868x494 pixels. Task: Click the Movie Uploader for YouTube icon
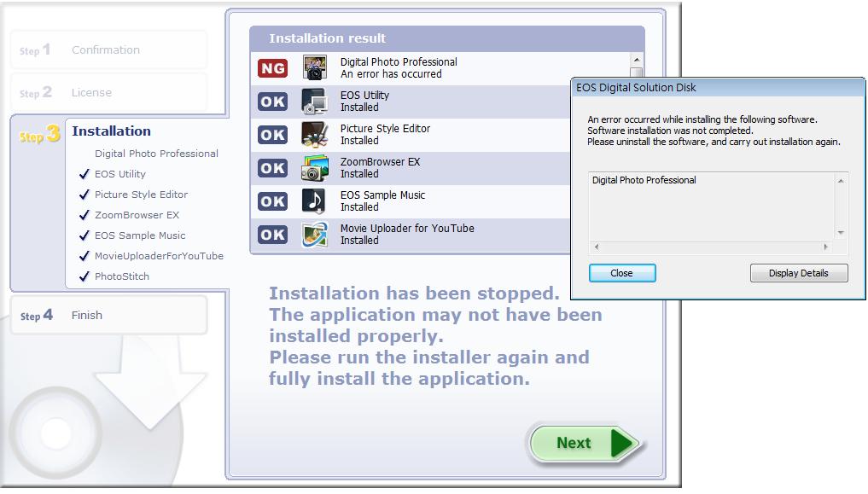(x=314, y=234)
